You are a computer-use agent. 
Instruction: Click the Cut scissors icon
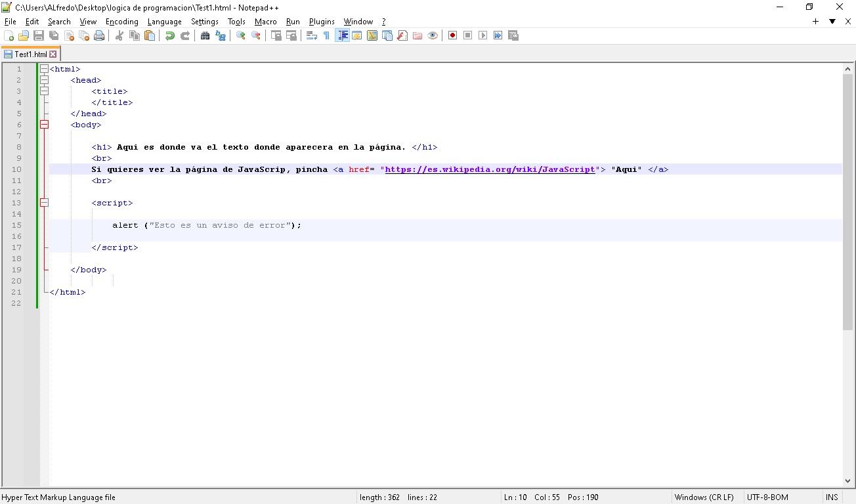119,35
